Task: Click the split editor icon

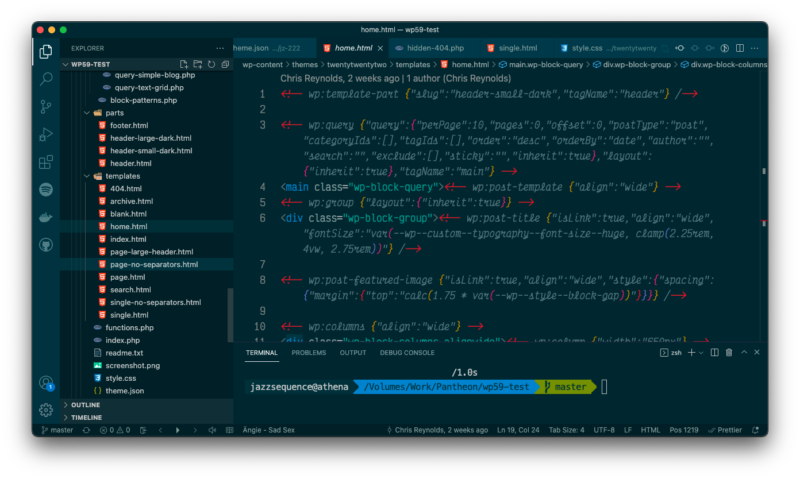Action: point(739,48)
